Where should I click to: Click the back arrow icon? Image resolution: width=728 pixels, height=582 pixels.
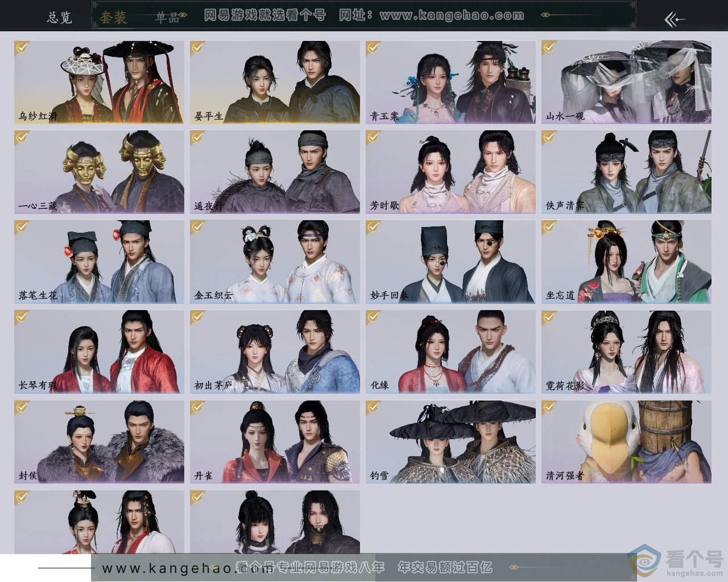[x=675, y=20]
